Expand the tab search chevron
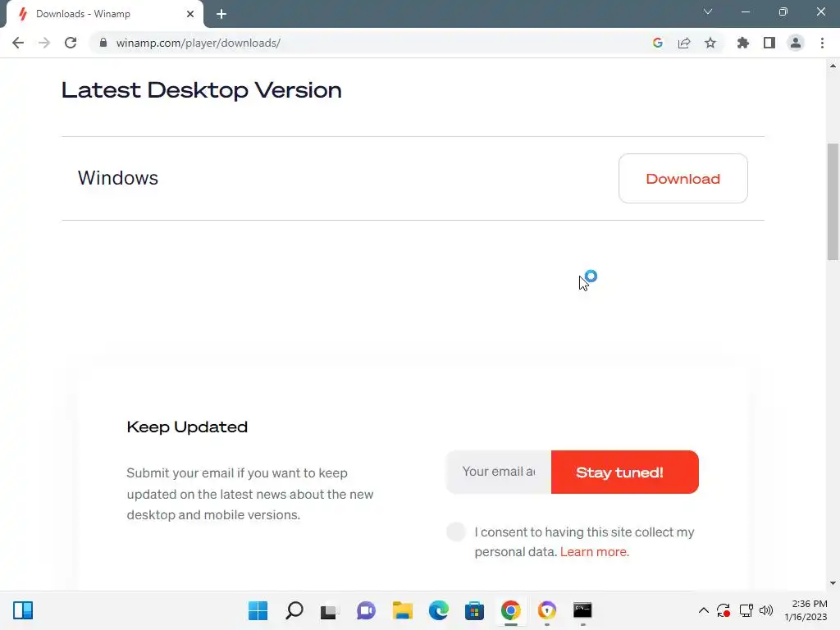Image resolution: width=840 pixels, height=630 pixels. [708, 11]
